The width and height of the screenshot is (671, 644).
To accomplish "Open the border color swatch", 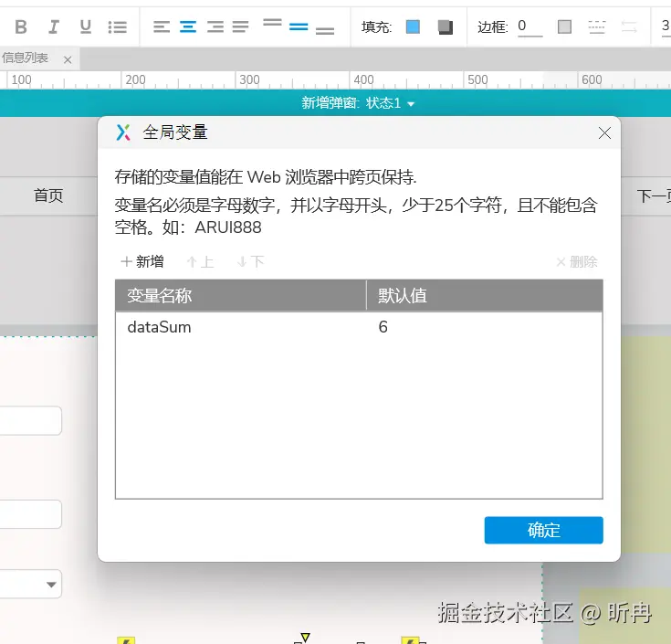I will coord(564,27).
